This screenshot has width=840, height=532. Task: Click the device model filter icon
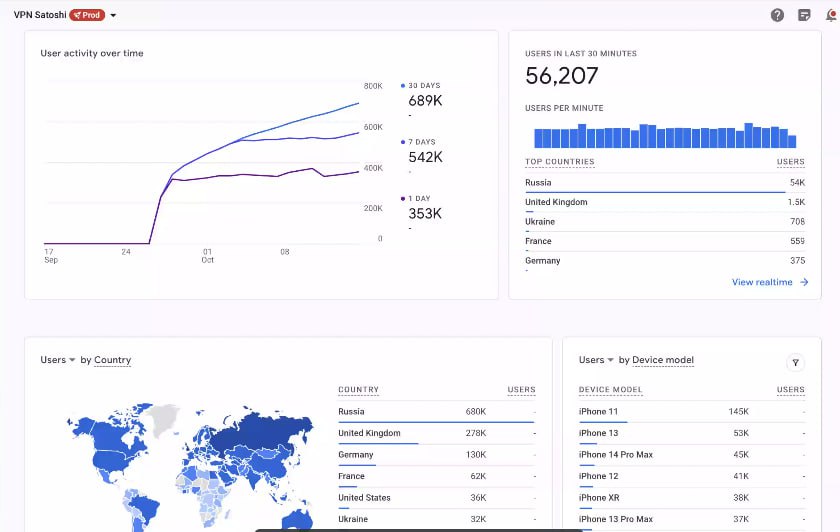click(796, 364)
